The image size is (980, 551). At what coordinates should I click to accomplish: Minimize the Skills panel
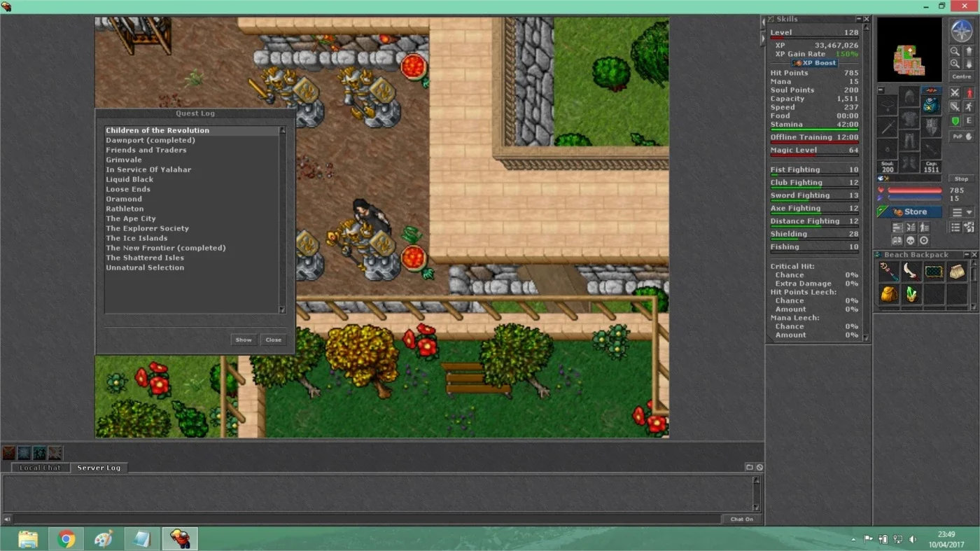click(859, 19)
